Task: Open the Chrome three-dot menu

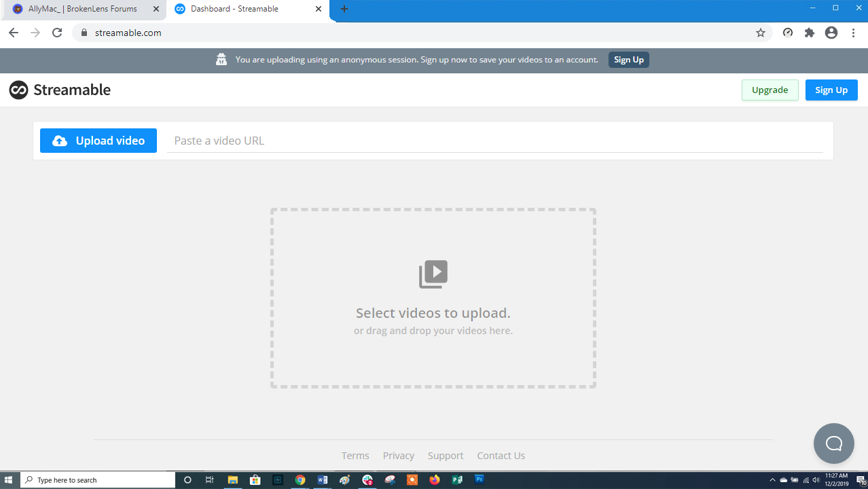Action: point(853,33)
